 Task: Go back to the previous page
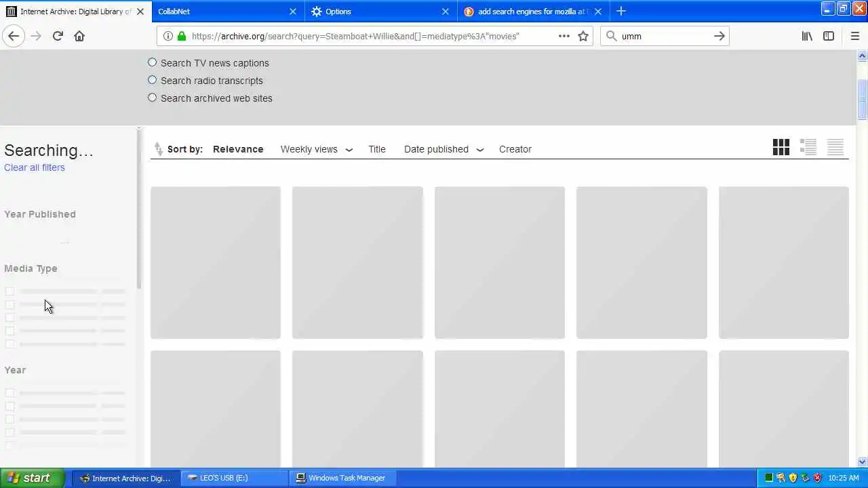14,36
